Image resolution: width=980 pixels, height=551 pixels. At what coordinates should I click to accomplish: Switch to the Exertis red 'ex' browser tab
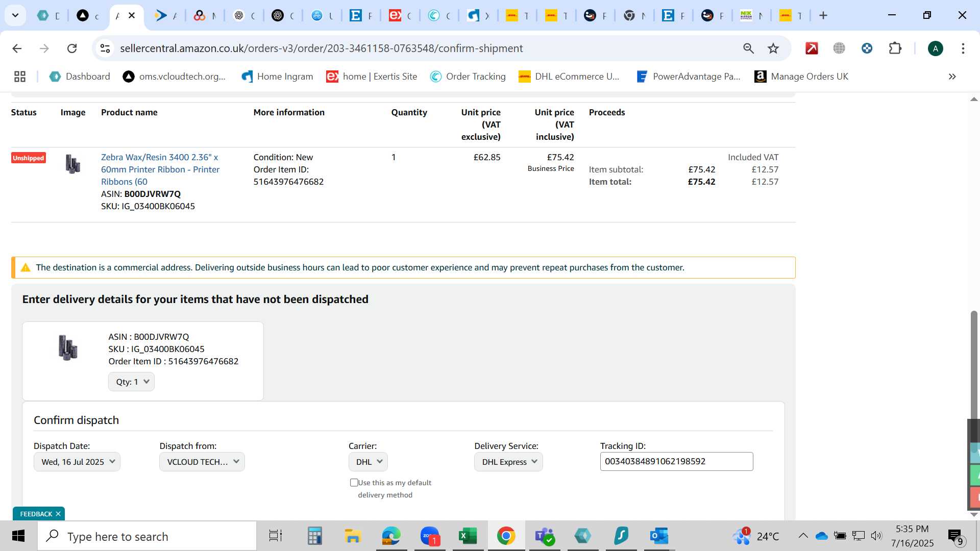(x=400, y=15)
